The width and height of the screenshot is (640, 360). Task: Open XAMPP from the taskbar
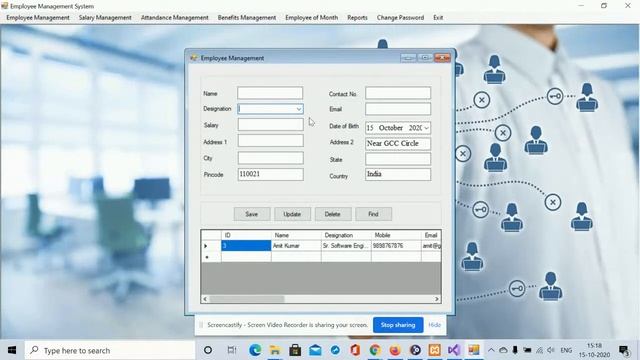point(435,350)
